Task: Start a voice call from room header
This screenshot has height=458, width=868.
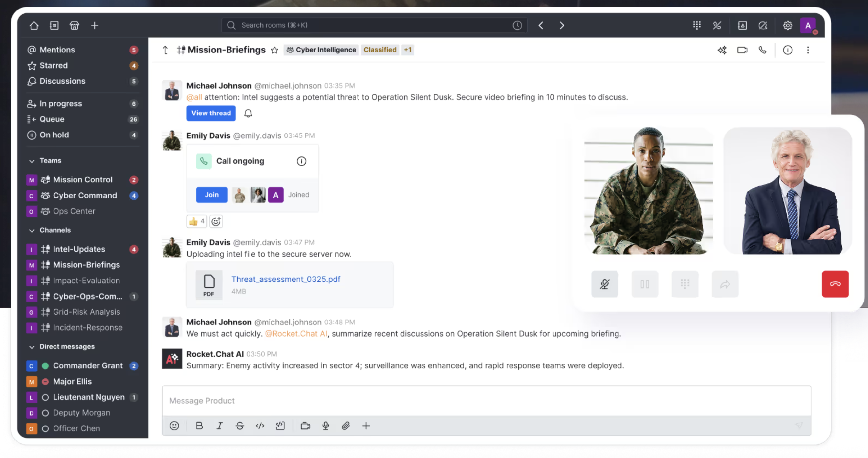Action: [x=762, y=50]
